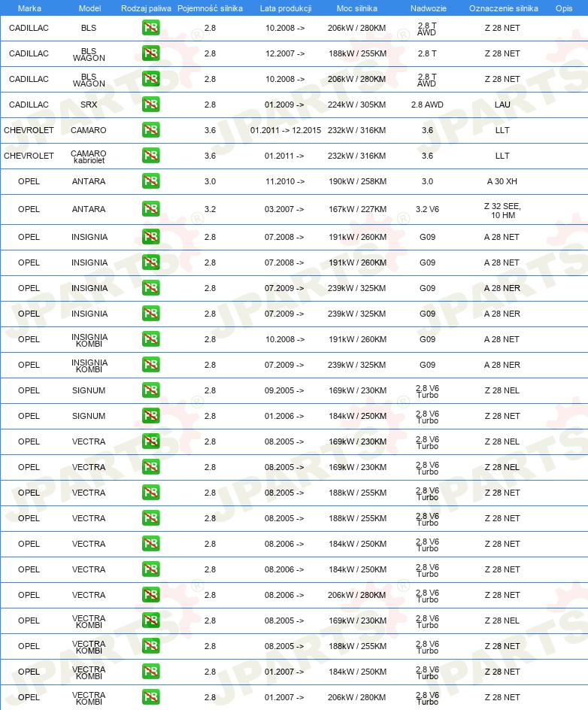This screenshot has height=710, width=588.
Task: Click the fuel icon for Vectra Kombi 184kW / 250KM
Action: coord(150,672)
